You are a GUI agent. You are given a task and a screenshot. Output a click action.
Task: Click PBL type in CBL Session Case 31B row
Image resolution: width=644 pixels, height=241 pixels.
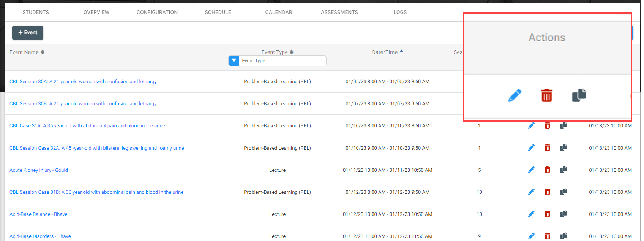coord(278,192)
